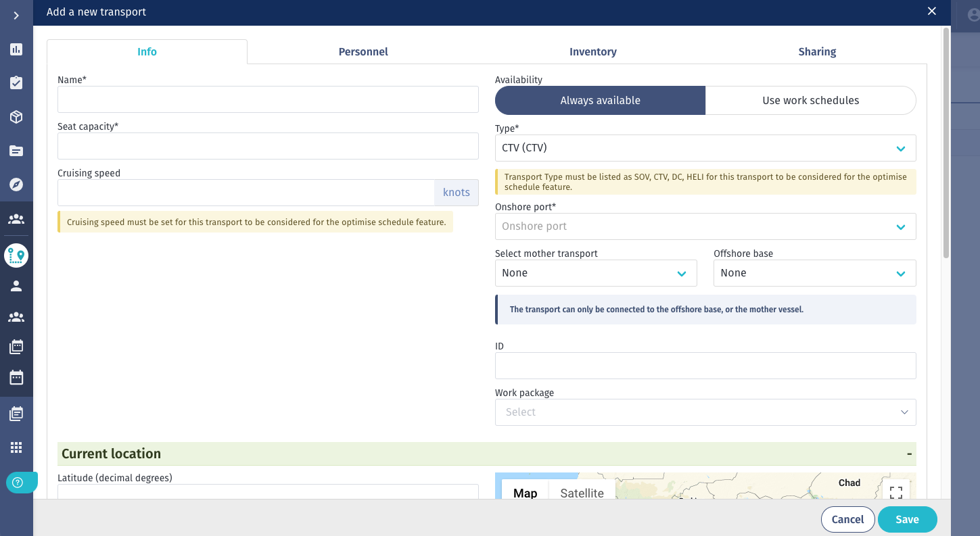Open the stacked calendar icon above apps grid
This screenshot has height=536, width=980.
point(16,414)
